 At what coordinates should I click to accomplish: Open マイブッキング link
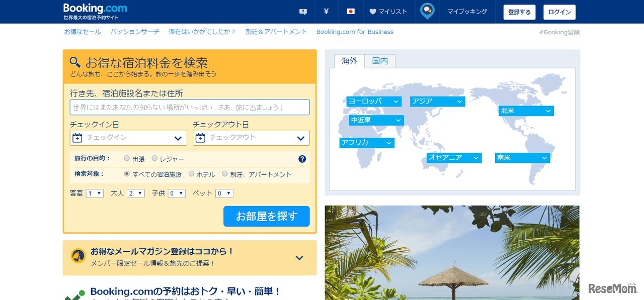point(467,12)
